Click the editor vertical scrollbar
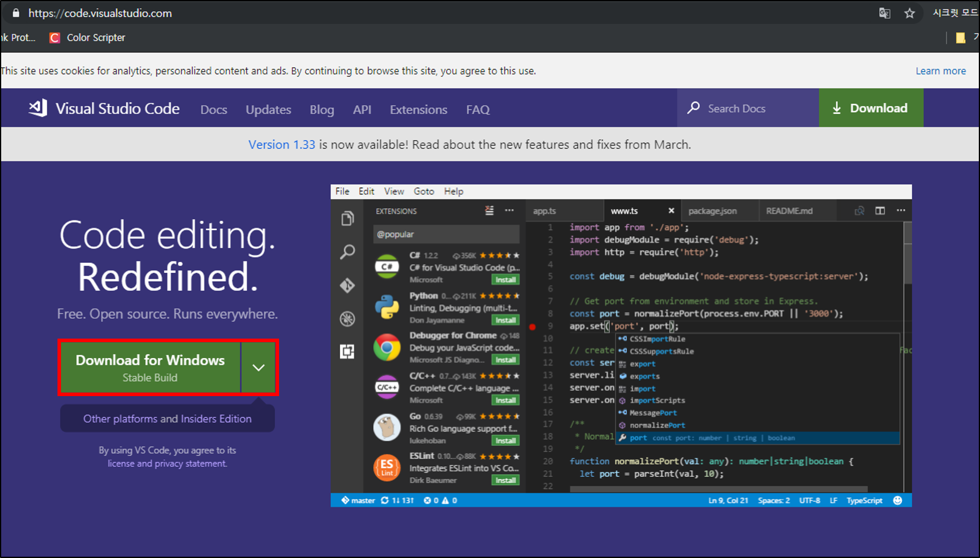The image size is (980, 558). (907, 254)
